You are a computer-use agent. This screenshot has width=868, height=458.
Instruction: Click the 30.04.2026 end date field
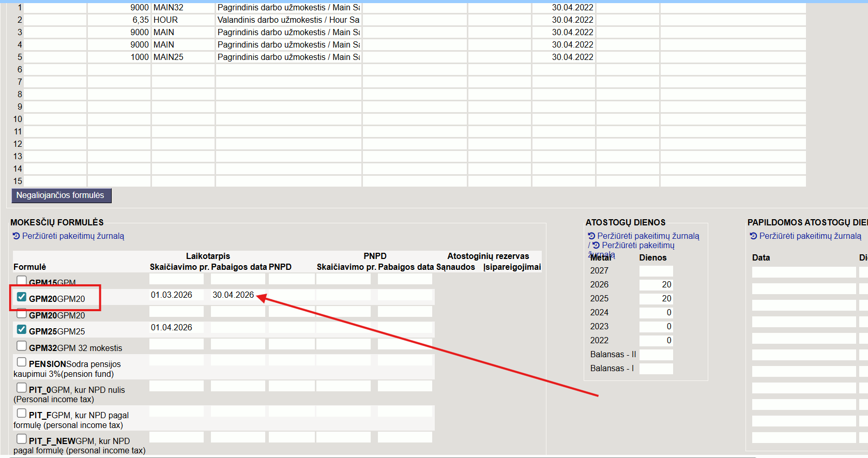pos(236,295)
